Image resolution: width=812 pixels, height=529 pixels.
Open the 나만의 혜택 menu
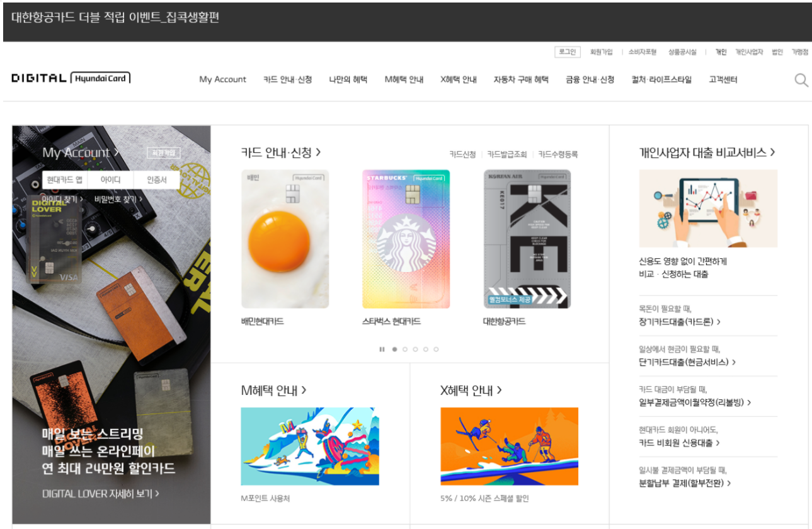(348, 79)
